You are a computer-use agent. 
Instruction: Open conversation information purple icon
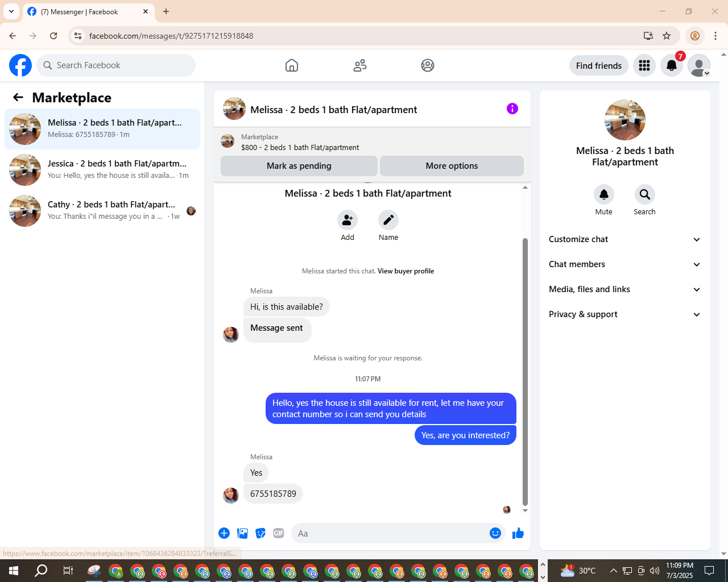512,109
